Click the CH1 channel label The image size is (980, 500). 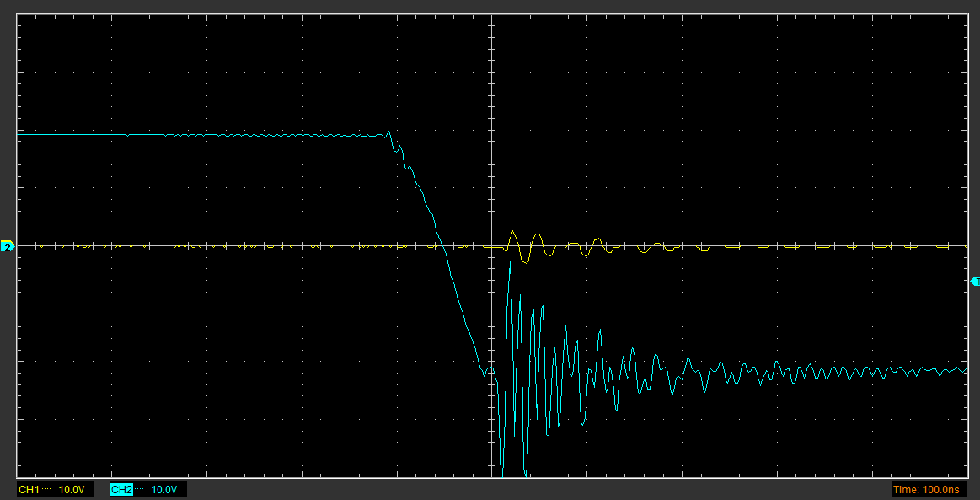pyautogui.click(x=29, y=490)
